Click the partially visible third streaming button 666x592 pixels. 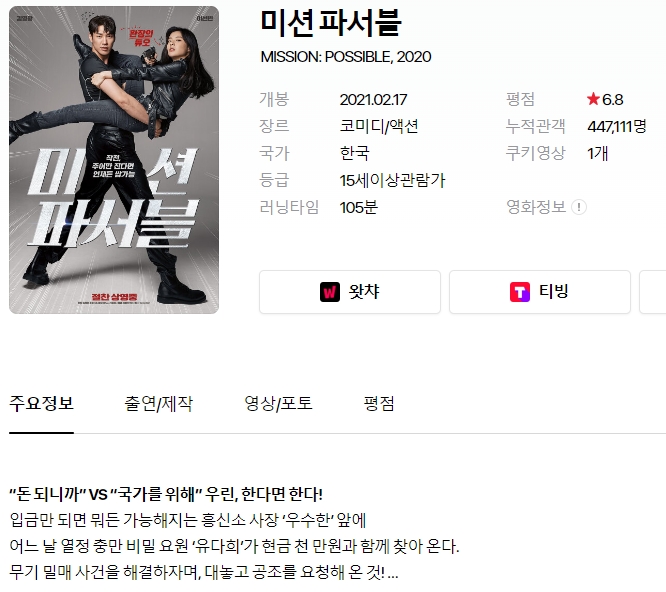click(x=653, y=292)
